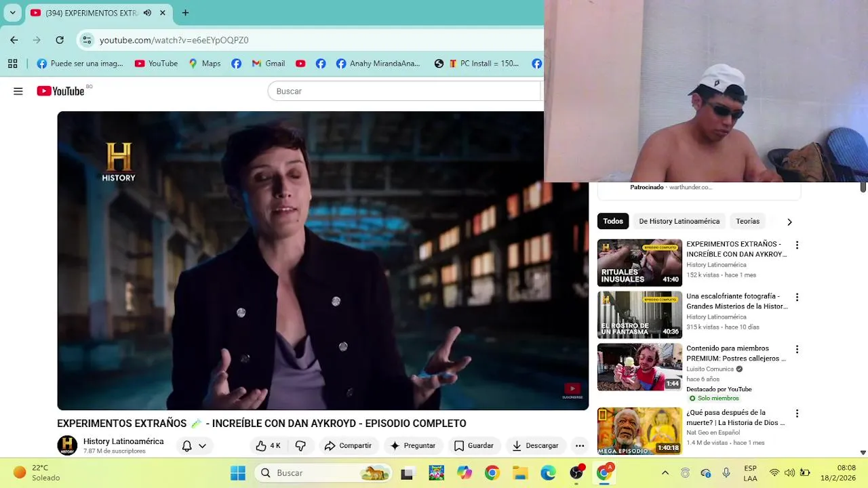Click the address bar URL
This screenshot has height=488, width=868.
[174, 40]
